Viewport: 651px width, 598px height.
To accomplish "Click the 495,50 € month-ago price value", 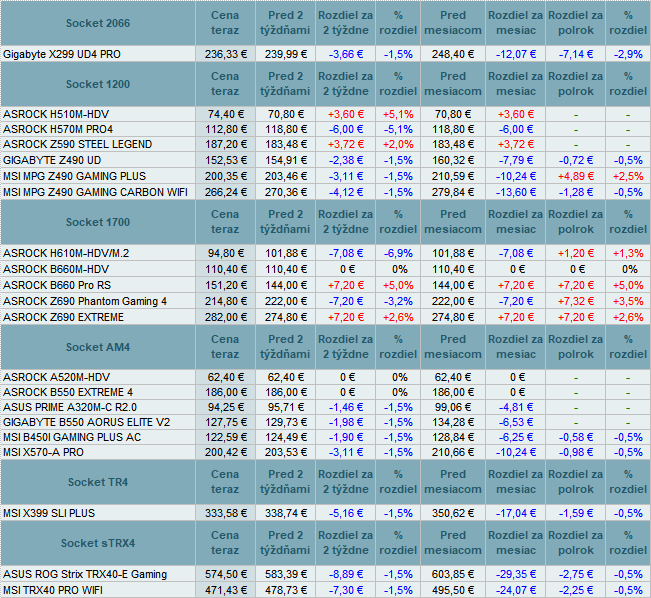I will coord(453,590).
